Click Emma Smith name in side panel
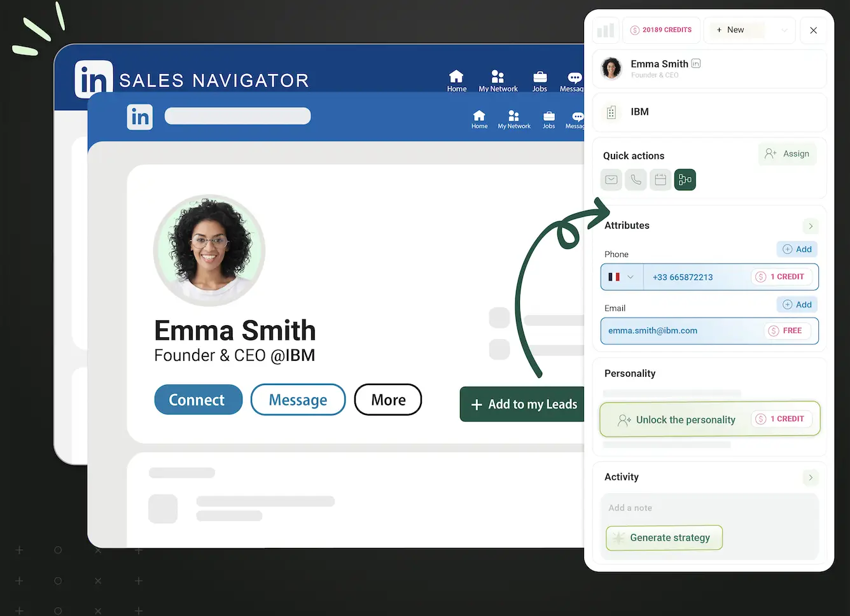Screen dimensions: 850x616 coord(659,64)
